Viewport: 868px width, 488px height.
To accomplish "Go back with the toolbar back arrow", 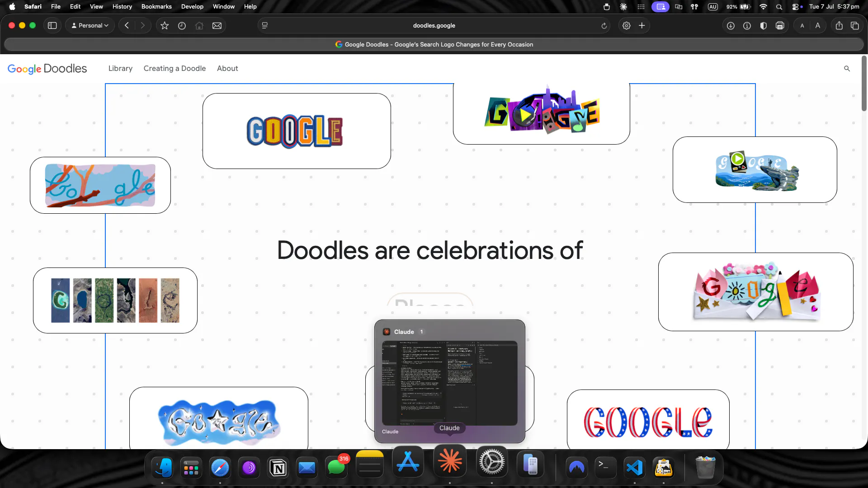I will pos(127,26).
